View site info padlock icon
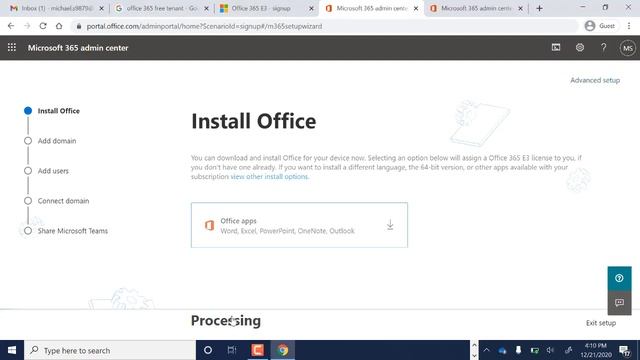This screenshot has height=360, width=640. pos(79,26)
